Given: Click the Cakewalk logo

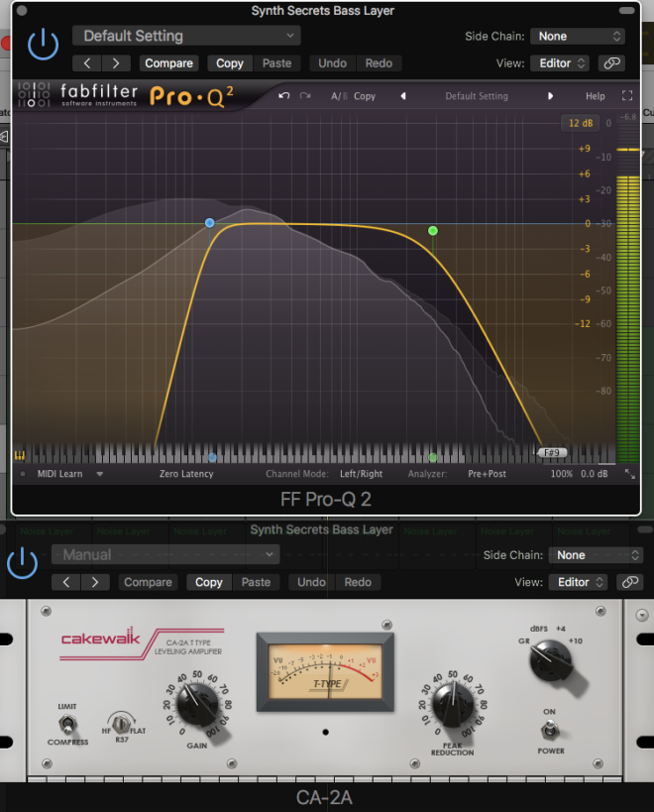Looking at the screenshot, I should tap(100, 637).
